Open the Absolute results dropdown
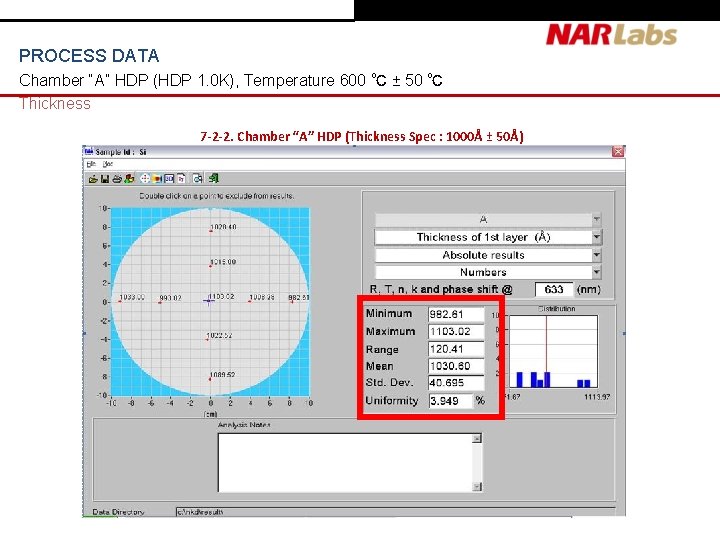The width and height of the screenshot is (720, 540). click(x=596, y=255)
